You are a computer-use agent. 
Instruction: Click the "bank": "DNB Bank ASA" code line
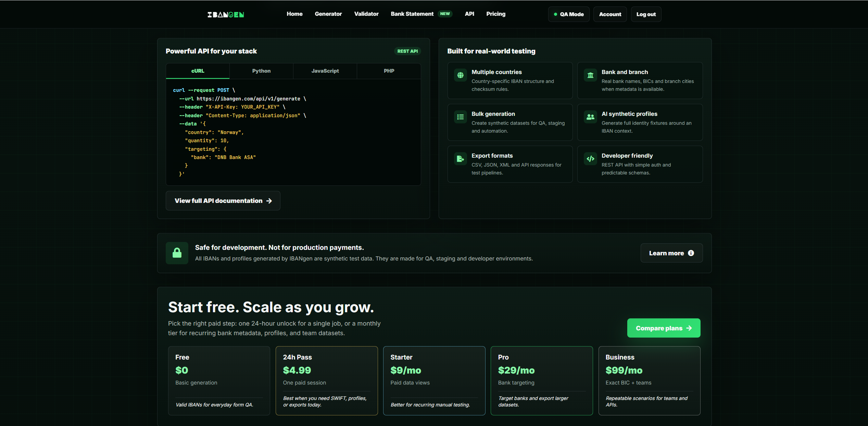coord(223,157)
